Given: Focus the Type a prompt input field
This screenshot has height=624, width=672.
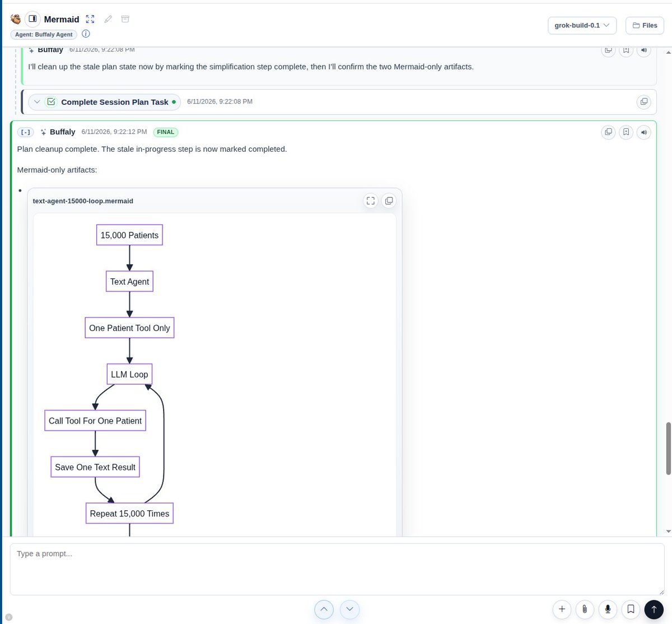Looking at the screenshot, I should [x=337, y=569].
